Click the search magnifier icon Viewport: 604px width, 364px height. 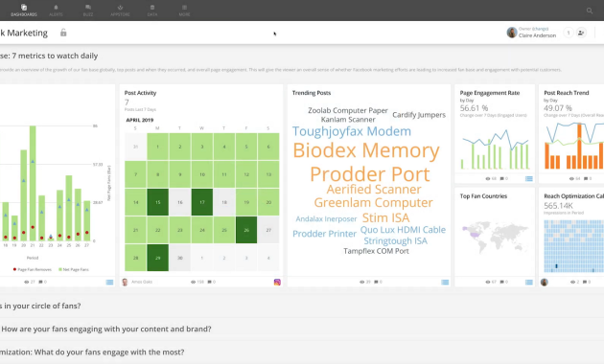point(590,11)
